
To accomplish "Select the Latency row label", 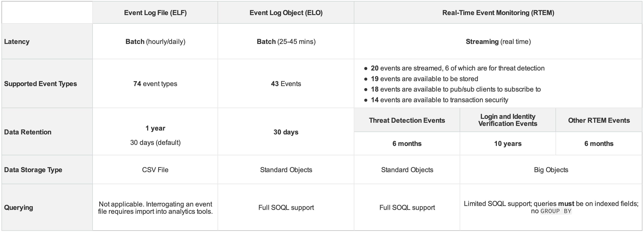I will point(17,42).
